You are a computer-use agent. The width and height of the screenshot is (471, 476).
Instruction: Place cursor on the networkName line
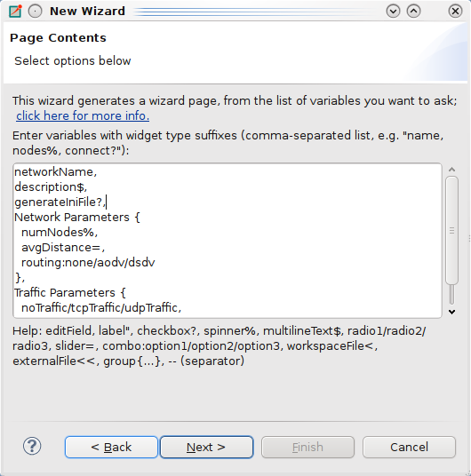56,172
